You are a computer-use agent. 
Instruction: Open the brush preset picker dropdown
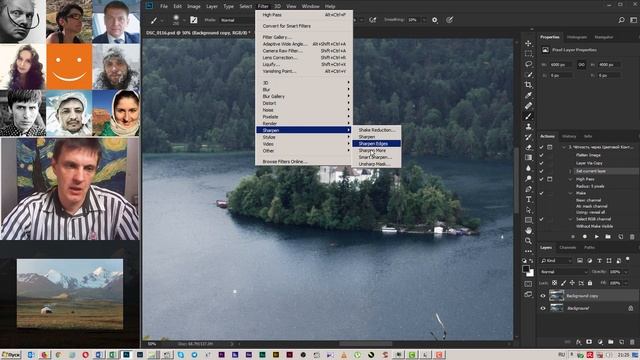click(183, 20)
